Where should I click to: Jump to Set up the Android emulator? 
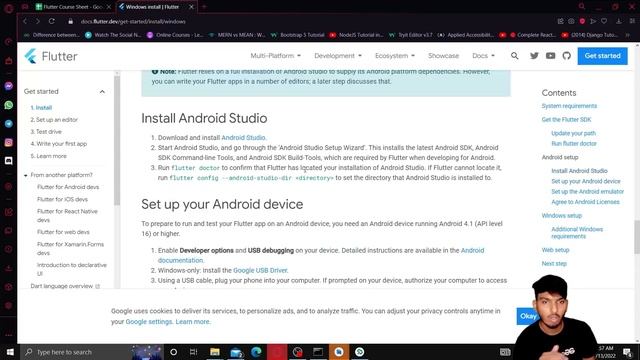pos(587,191)
